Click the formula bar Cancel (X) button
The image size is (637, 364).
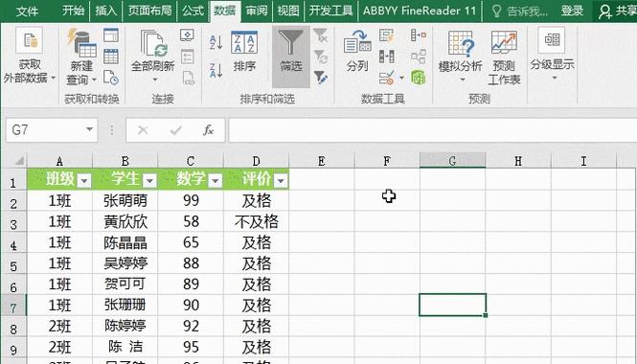pos(143,130)
